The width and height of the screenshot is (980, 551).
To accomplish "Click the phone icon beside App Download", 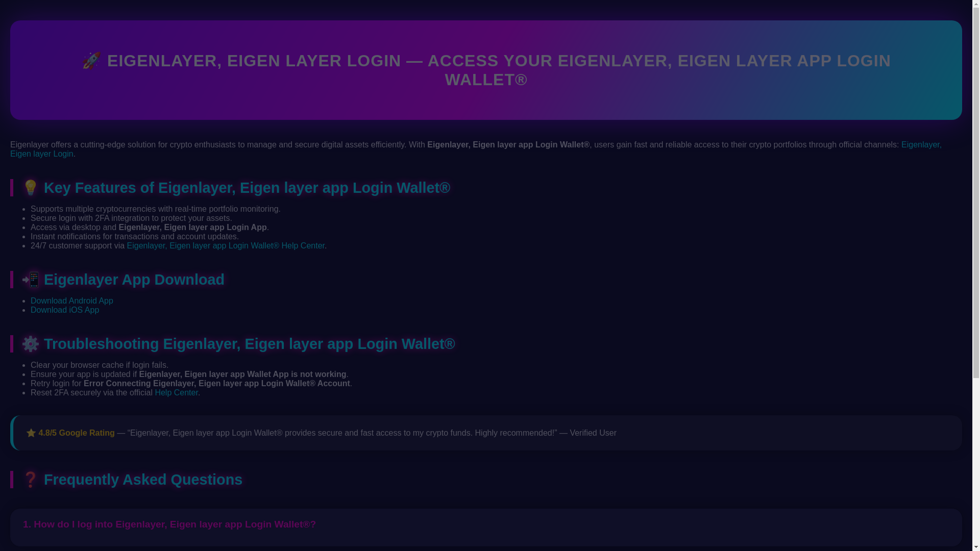I will click(31, 279).
